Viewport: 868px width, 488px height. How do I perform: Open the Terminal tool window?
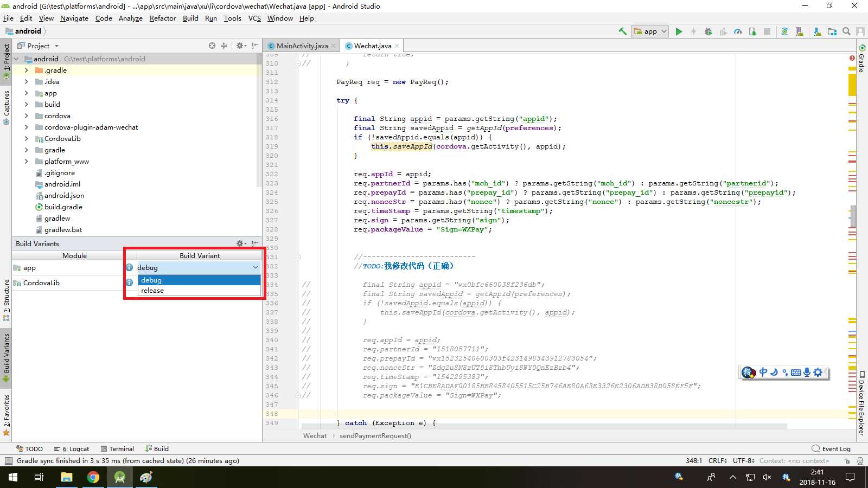click(117, 448)
